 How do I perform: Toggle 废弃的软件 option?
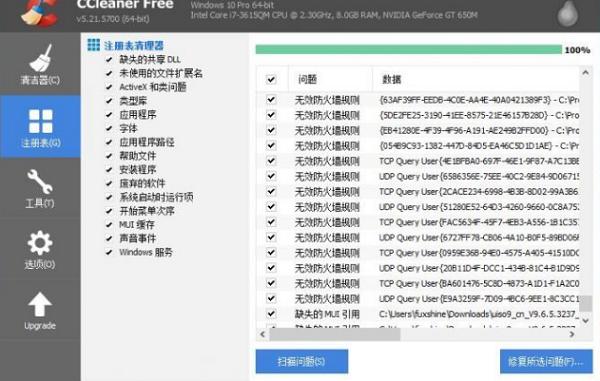[x=109, y=184]
